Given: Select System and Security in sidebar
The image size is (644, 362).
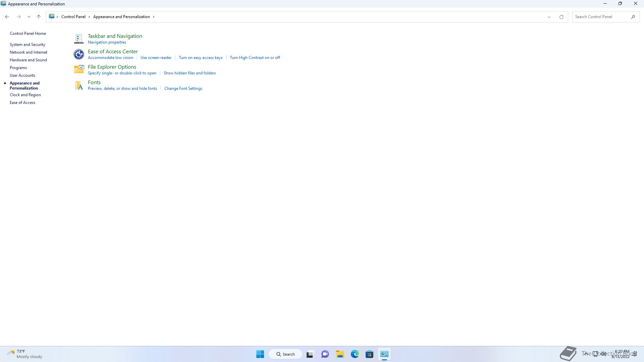Looking at the screenshot, I should 28,45.
